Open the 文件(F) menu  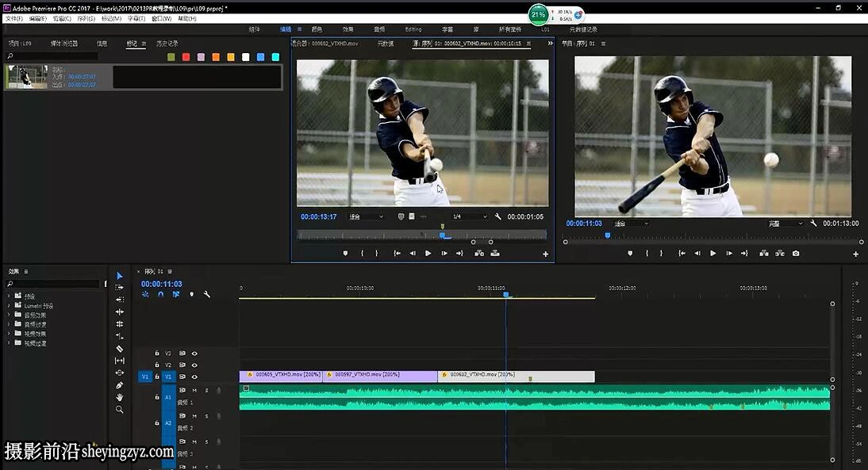tap(13, 18)
